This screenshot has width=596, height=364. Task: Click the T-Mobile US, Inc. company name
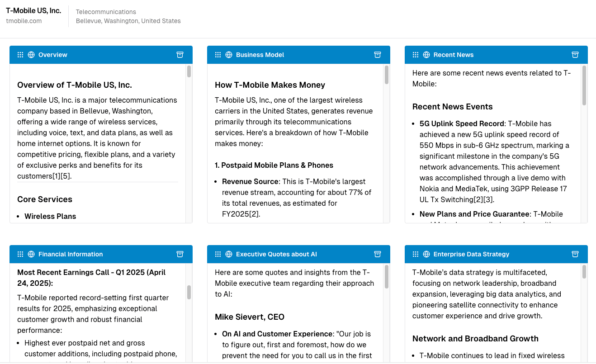click(x=33, y=10)
